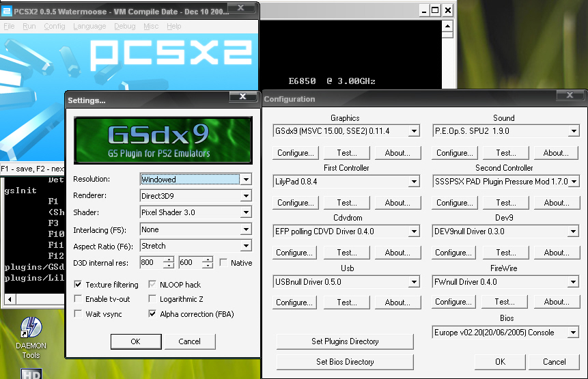Viewport: 588px width, 379px height.
Task: Click Configure under Cdvdrom
Action: point(294,253)
